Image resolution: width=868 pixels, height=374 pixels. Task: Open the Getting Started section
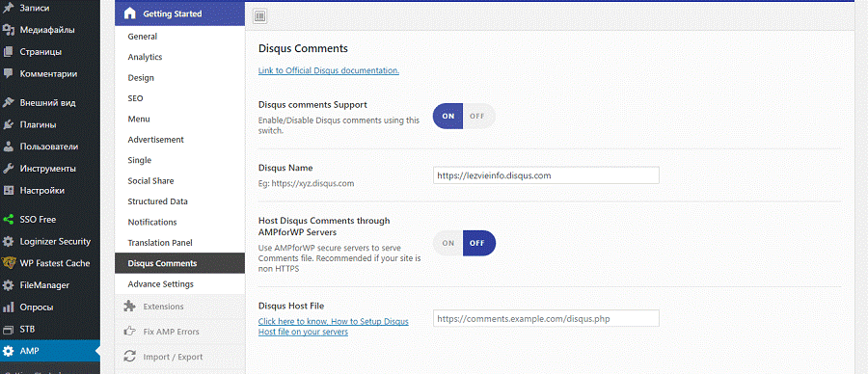(180, 13)
